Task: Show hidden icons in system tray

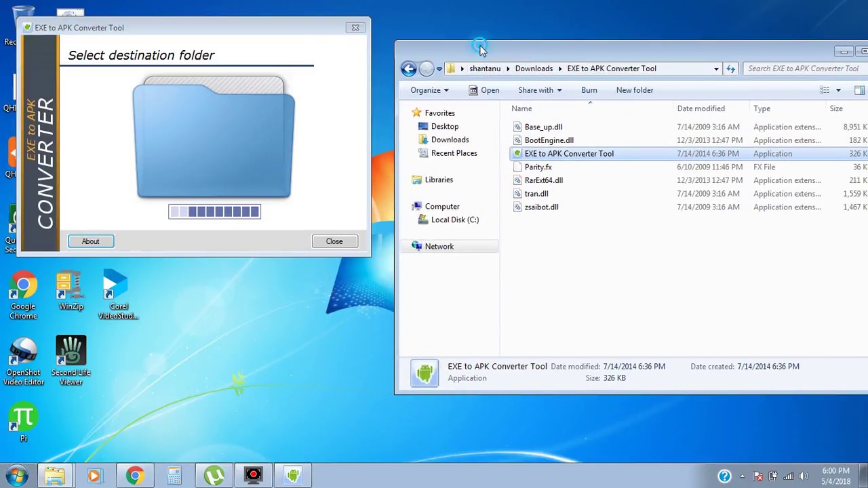Action: [x=742, y=476]
